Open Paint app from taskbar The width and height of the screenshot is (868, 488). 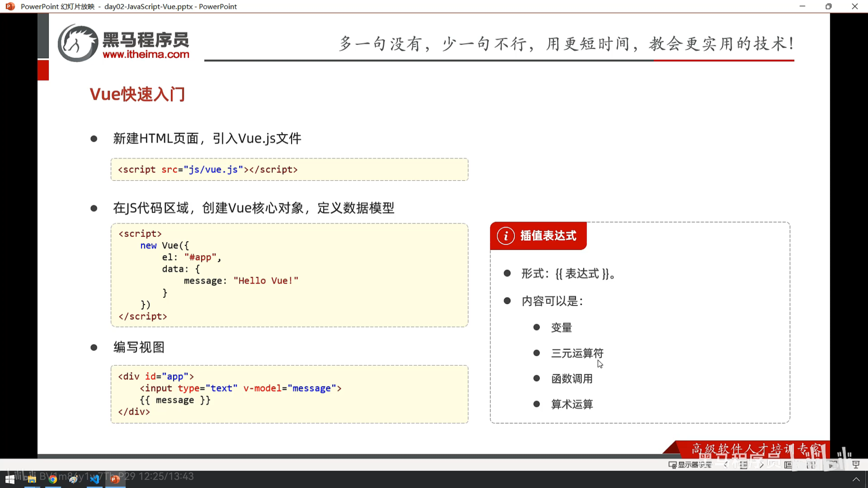(74, 479)
